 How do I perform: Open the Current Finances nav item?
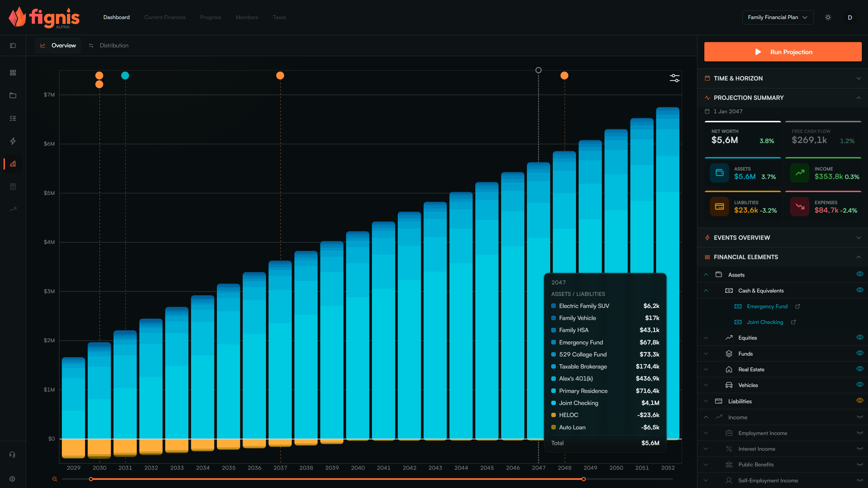(x=165, y=17)
